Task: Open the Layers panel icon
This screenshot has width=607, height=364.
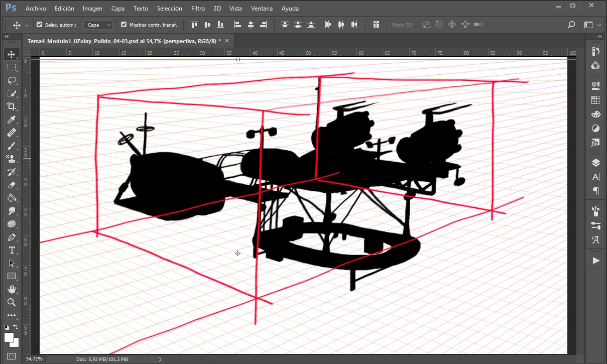Action: pos(596,162)
